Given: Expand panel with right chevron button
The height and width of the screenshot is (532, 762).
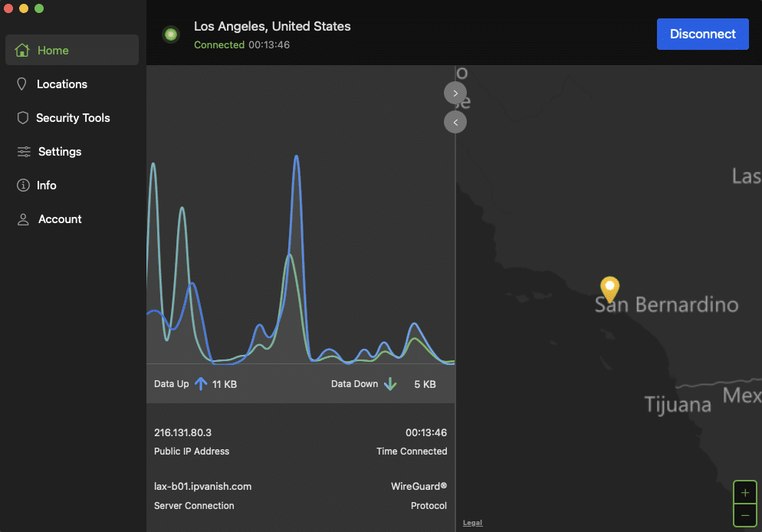Looking at the screenshot, I should (455, 93).
